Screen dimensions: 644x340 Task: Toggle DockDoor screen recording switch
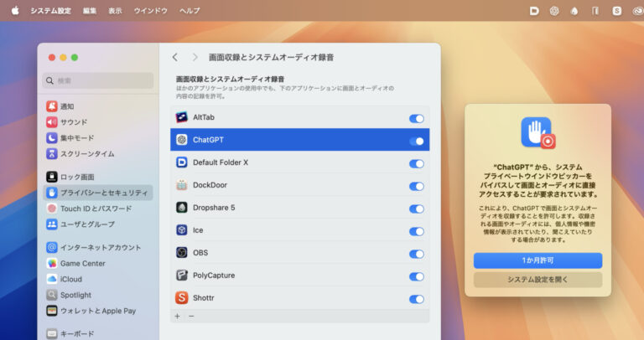[x=416, y=186]
